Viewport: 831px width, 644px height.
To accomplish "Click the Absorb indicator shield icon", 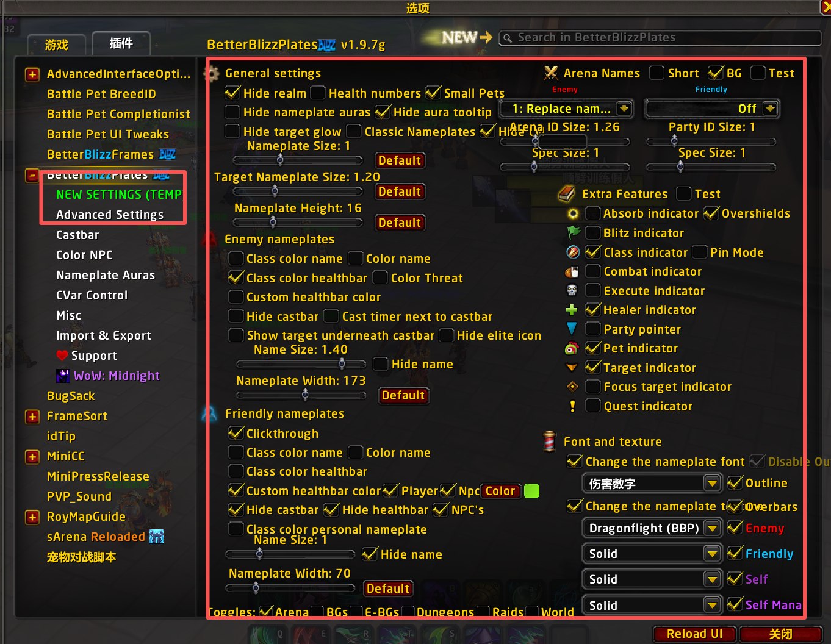I will coord(572,213).
